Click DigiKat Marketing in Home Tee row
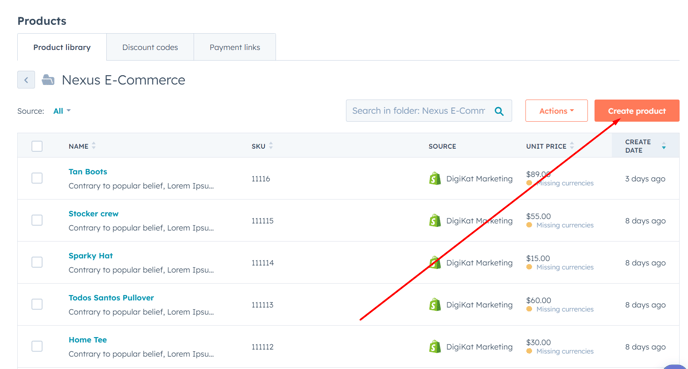 (479, 347)
